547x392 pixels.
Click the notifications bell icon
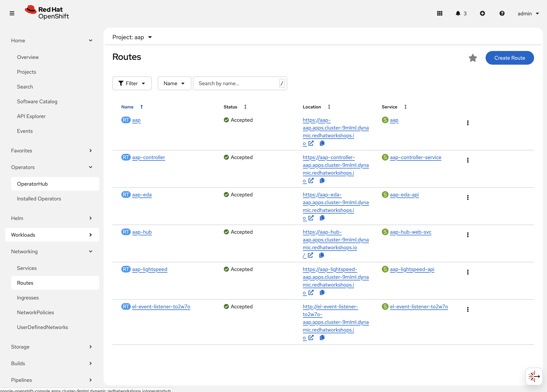[458, 13]
